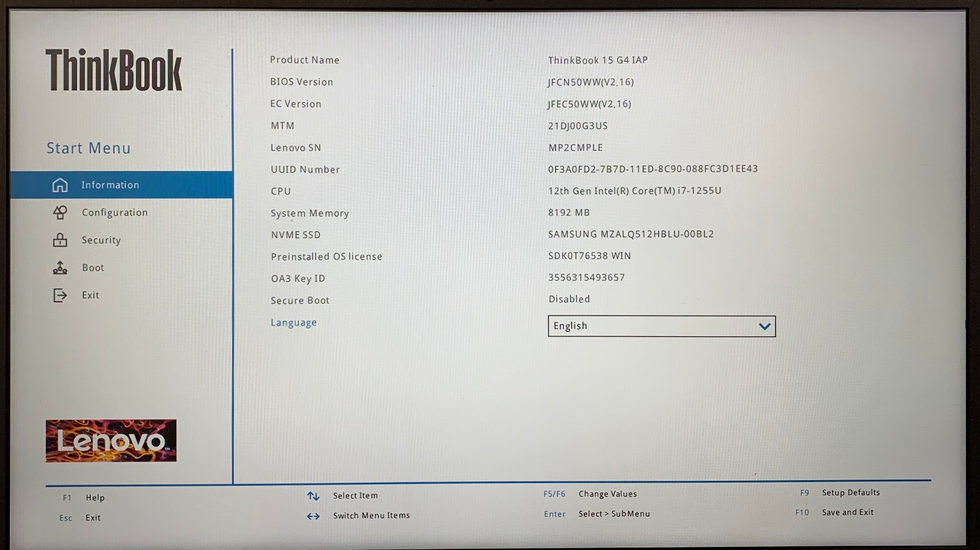Click the F5/F6 Change Values hint
The image size is (980, 550).
click(x=590, y=494)
